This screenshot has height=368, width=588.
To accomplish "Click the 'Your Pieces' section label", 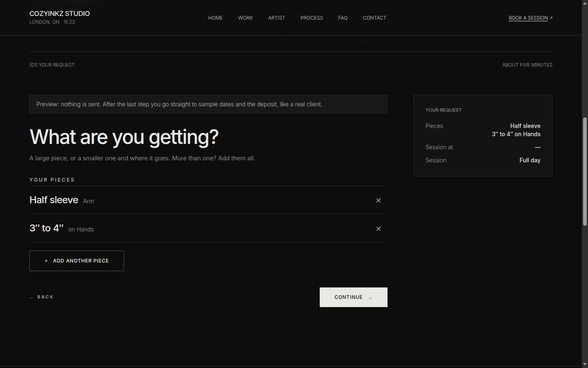I will pyautogui.click(x=52, y=180).
